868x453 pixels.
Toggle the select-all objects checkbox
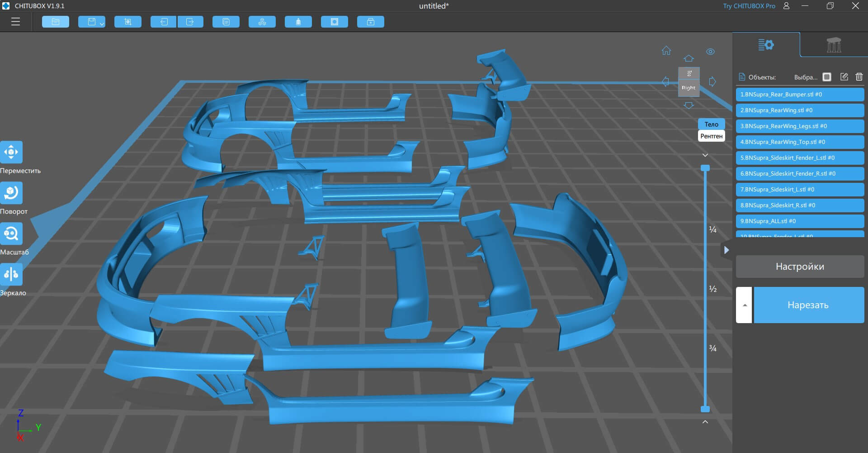point(827,77)
